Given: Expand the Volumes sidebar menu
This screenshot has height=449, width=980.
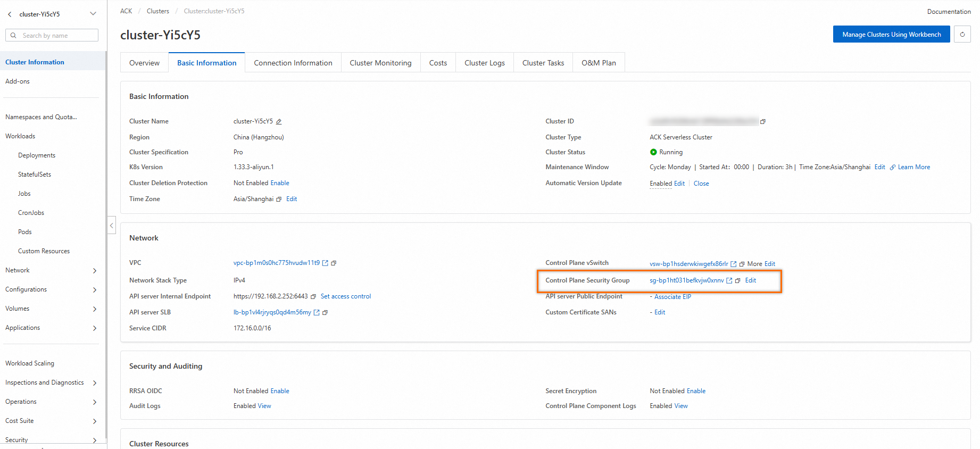Looking at the screenshot, I should (x=95, y=309).
